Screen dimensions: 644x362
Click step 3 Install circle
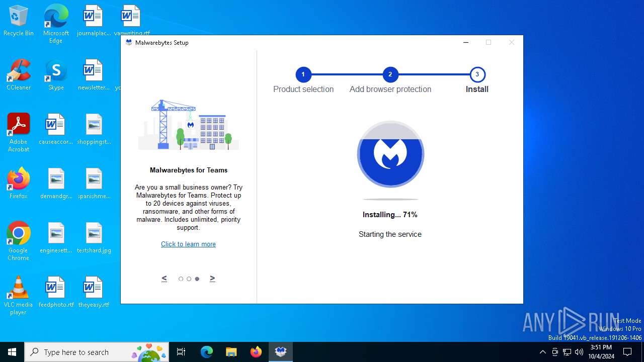(477, 74)
